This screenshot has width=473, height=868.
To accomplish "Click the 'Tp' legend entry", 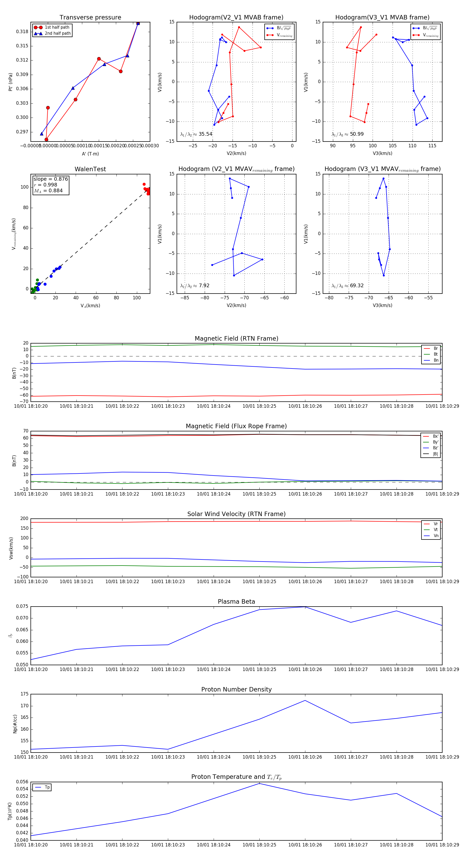I will (42, 787).
